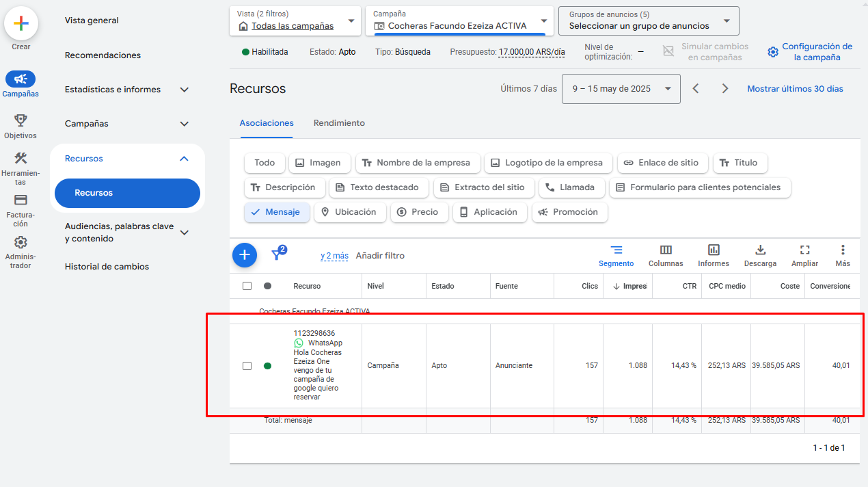Open the filter funnel icon

(278, 254)
